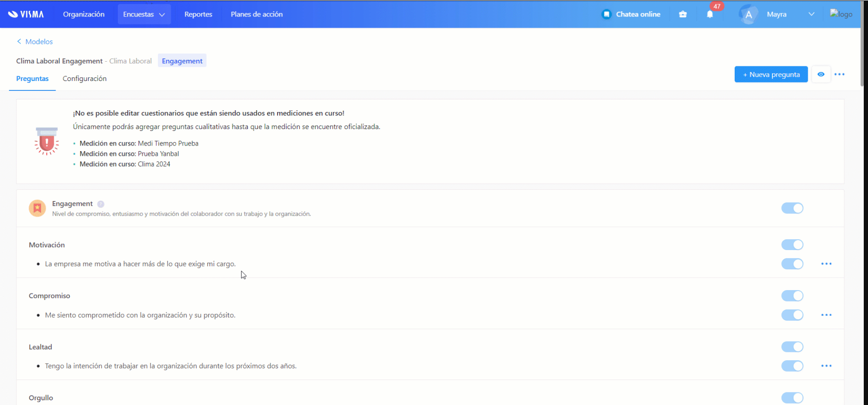Click the Orgullo section heading

tap(41, 398)
